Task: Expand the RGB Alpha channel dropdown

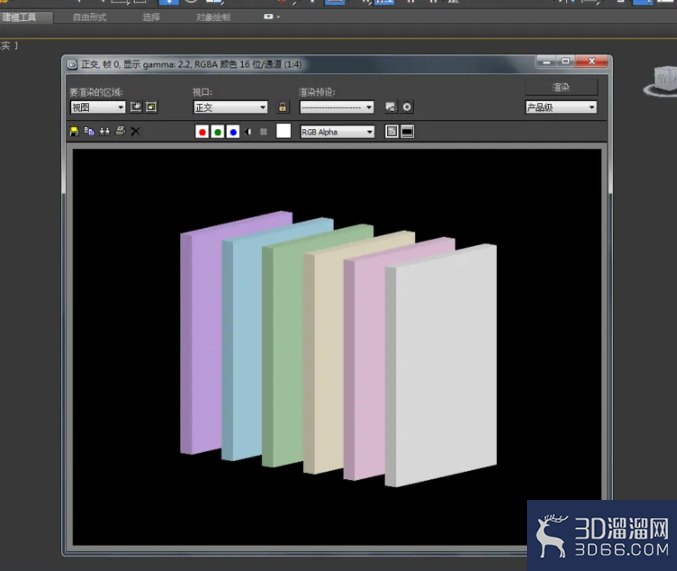Action: (x=337, y=132)
